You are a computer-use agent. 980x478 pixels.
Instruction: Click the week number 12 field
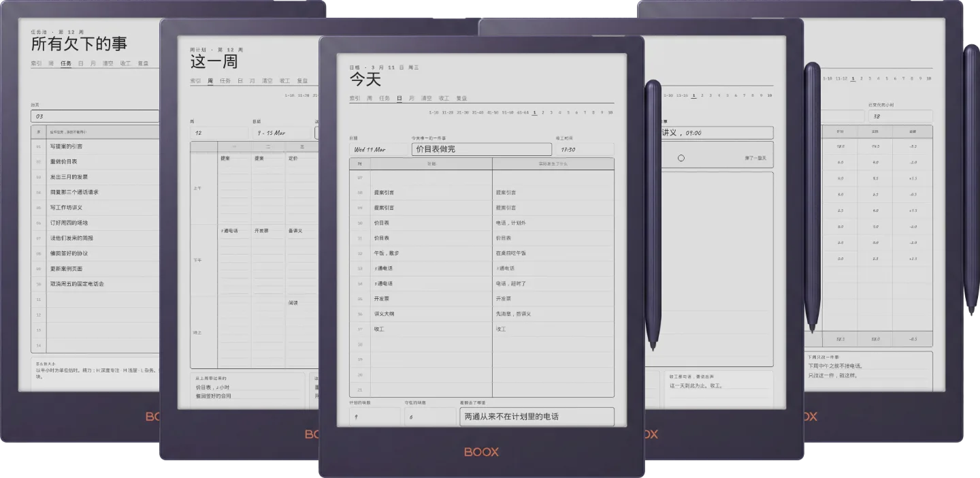point(219,133)
